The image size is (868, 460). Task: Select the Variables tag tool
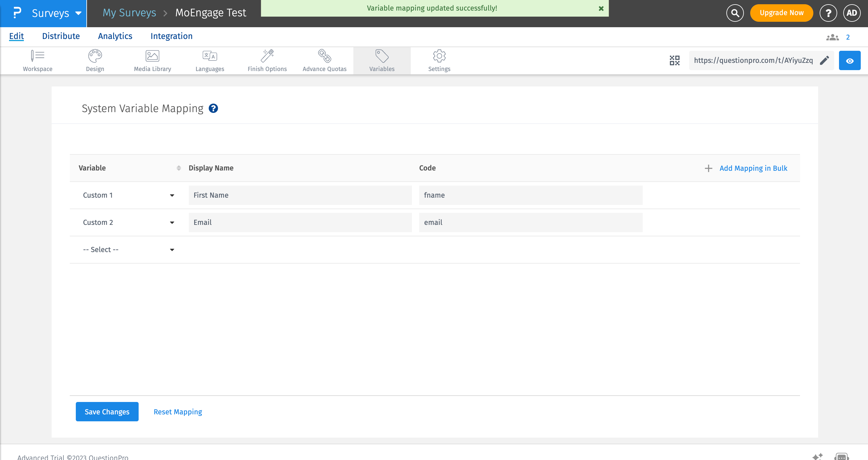click(382, 61)
